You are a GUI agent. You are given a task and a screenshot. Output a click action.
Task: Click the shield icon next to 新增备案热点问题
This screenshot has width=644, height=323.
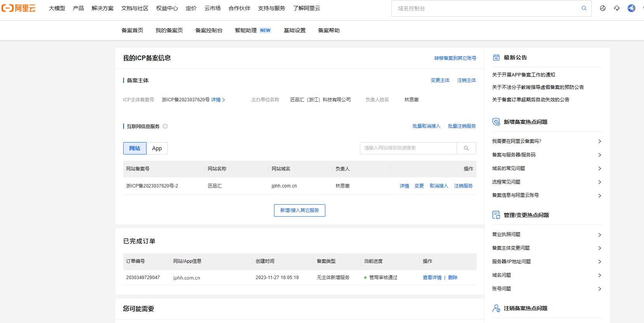[496, 122]
